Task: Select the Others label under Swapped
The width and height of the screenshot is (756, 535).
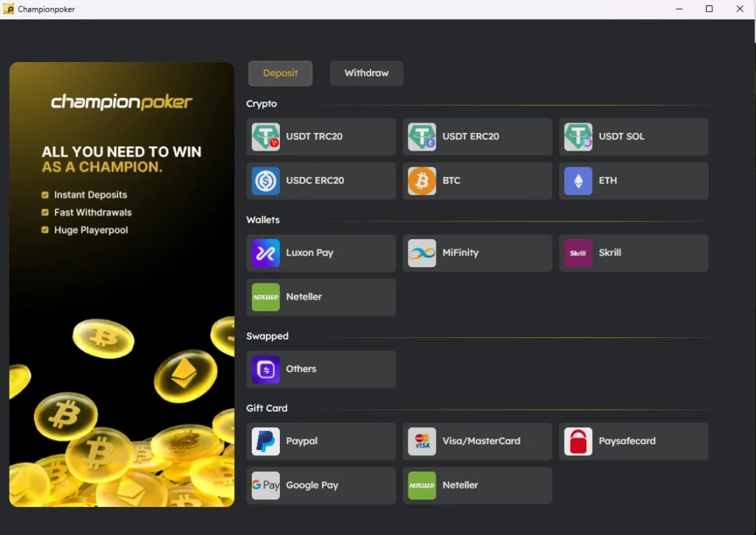Action: [301, 369]
